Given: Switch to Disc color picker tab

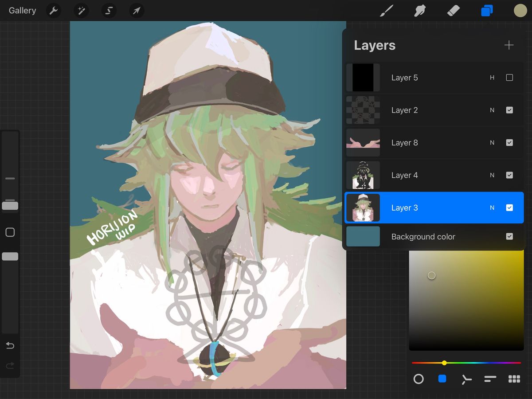Looking at the screenshot, I should tap(419, 379).
